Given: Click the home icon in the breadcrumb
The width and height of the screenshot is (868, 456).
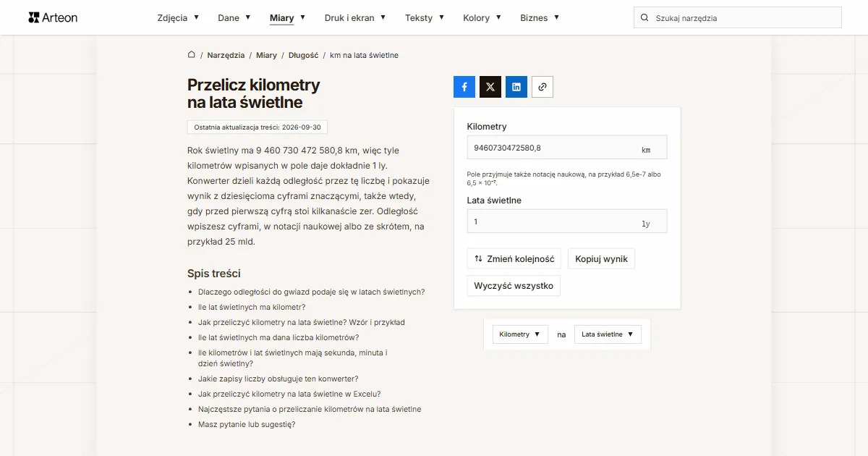Looking at the screenshot, I should 192,55.
